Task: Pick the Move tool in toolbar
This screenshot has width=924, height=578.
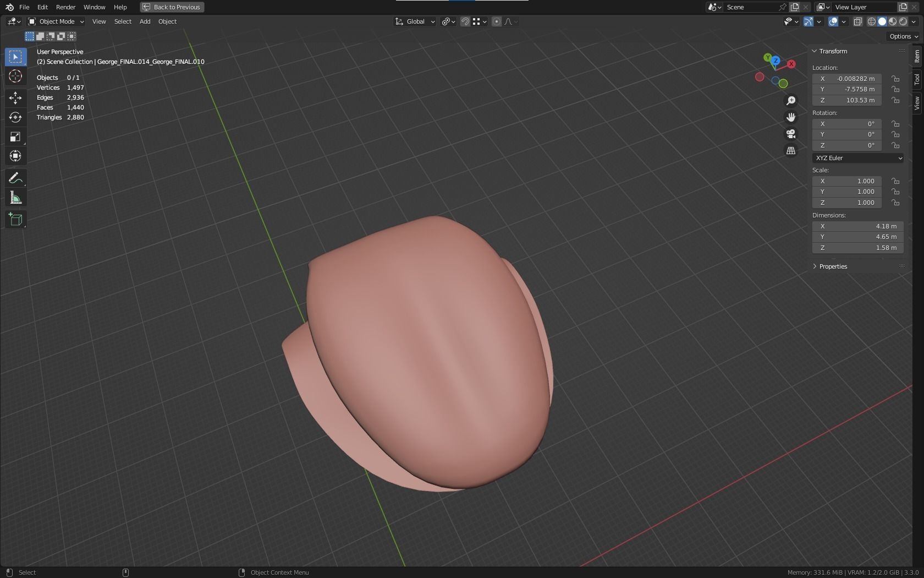Action: pos(15,98)
